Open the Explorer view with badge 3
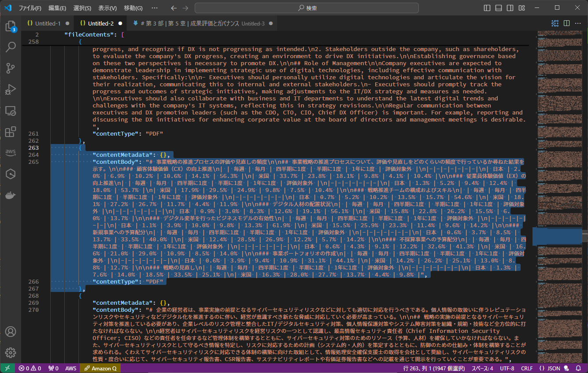 [x=11, y=26]
